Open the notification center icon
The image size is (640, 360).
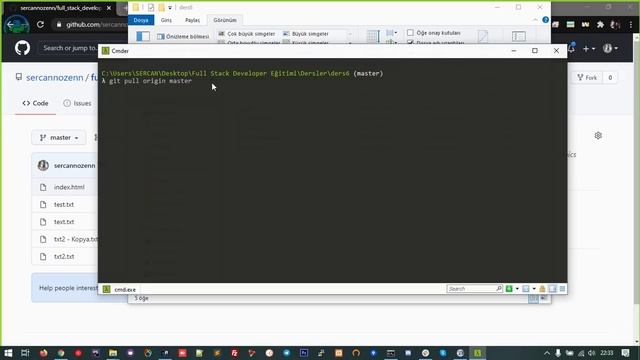tap(626, 353)
